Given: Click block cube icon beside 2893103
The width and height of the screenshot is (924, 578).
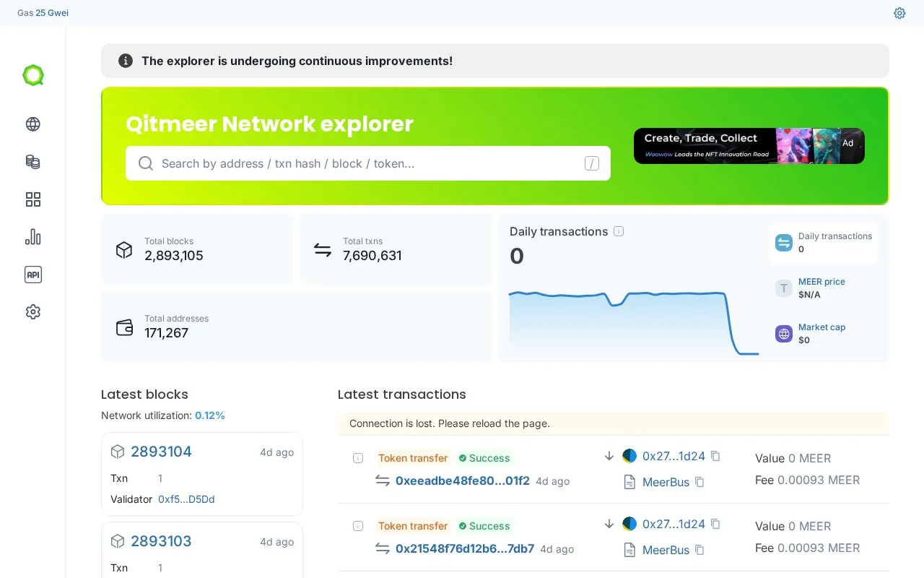Looking at the screenshot, I should pyautogui.click(x=118, y=541).
